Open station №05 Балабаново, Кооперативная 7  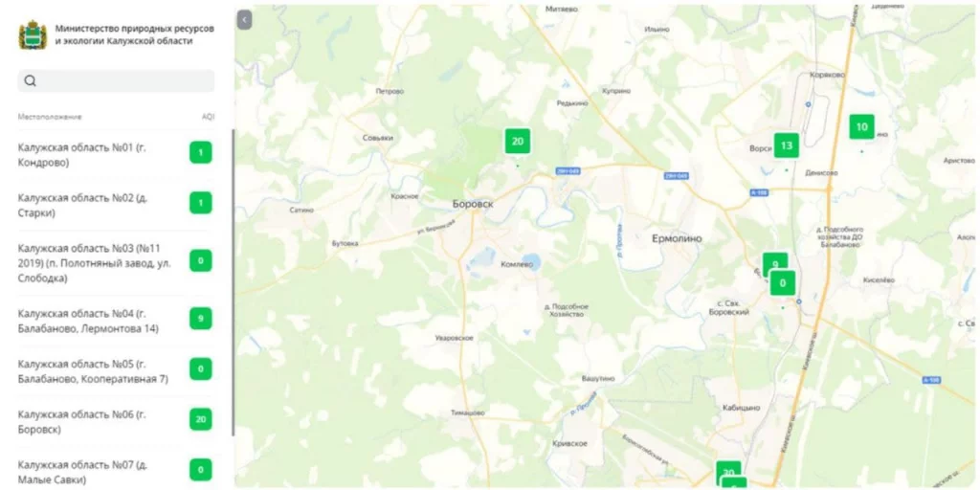pos(116,371)
